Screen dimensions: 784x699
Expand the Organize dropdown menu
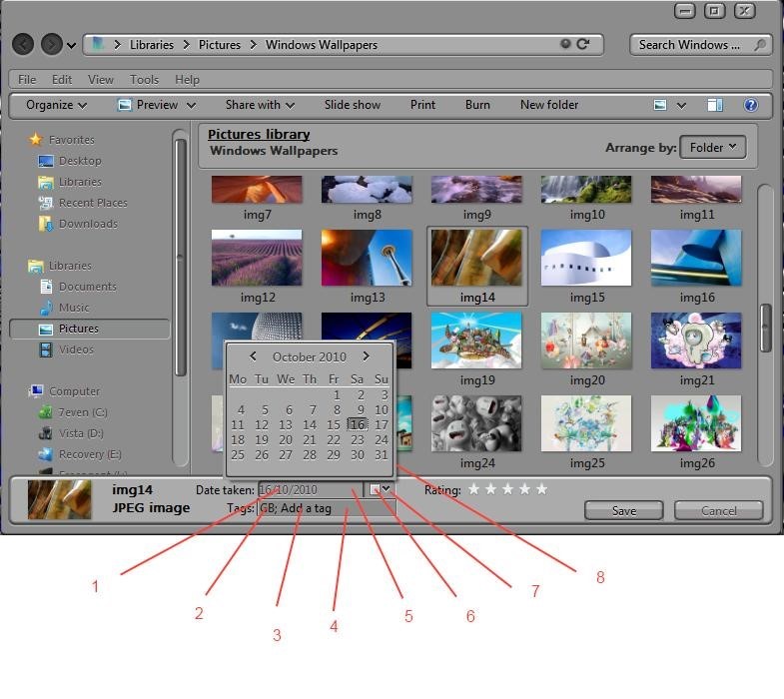pyautogui.click(x=56, y=105)
